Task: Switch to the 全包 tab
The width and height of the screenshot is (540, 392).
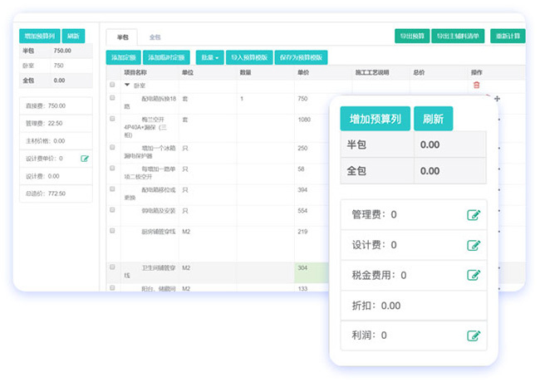Action: point(155,37)
